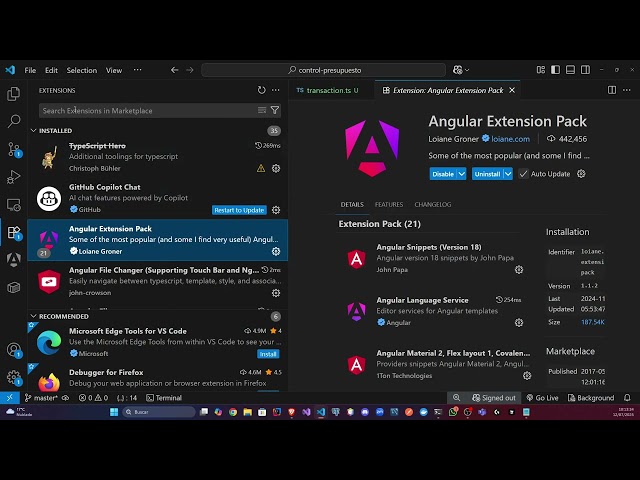Toggle bottom panel visibility
The image size is (640, 480).
[570, 70]
